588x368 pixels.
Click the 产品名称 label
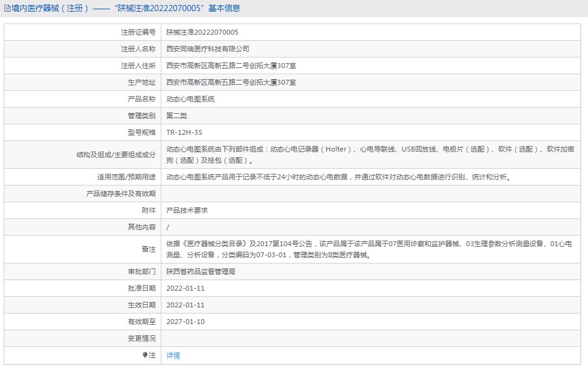(x=142, y=99)
